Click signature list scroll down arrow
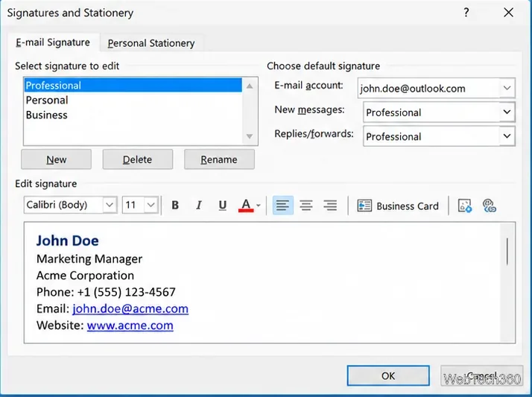The height and width of the screenshot is (397, 532). point(250,136)
